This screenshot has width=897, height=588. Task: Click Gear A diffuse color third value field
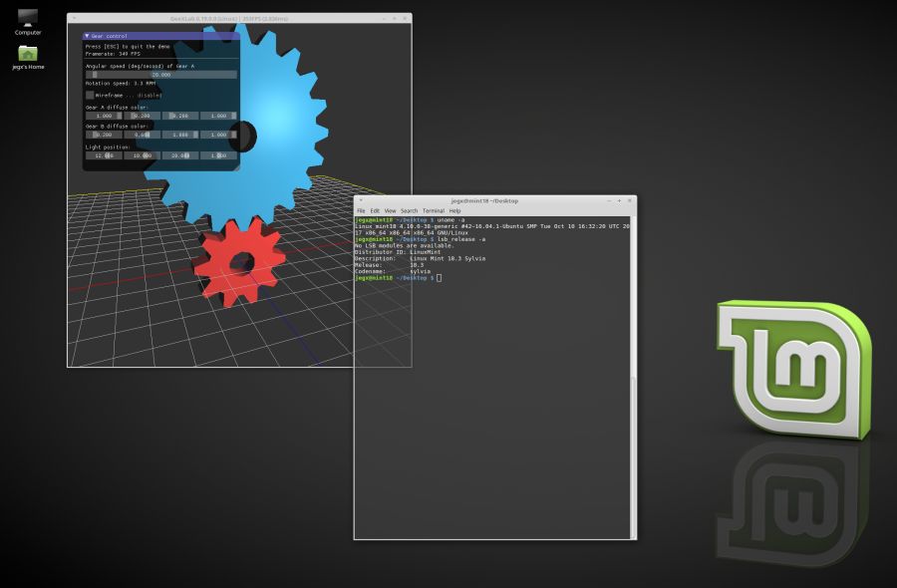[180, 116]
